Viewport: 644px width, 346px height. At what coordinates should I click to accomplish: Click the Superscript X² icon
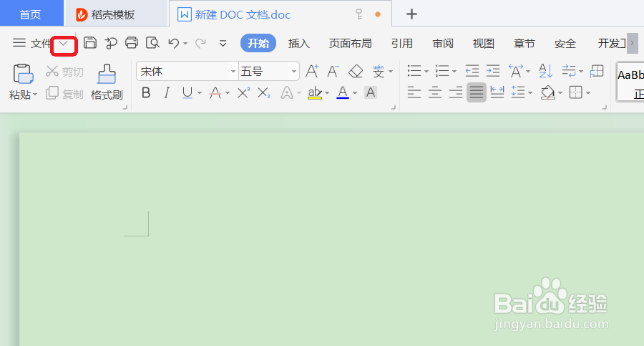243,93
